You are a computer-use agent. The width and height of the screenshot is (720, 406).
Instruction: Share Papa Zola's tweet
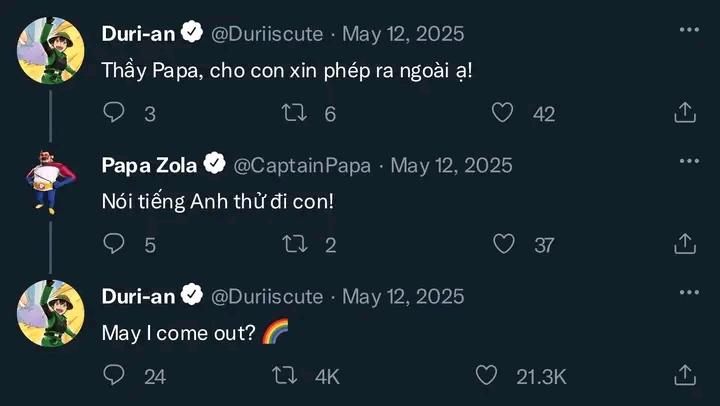(x=685, y=244)
